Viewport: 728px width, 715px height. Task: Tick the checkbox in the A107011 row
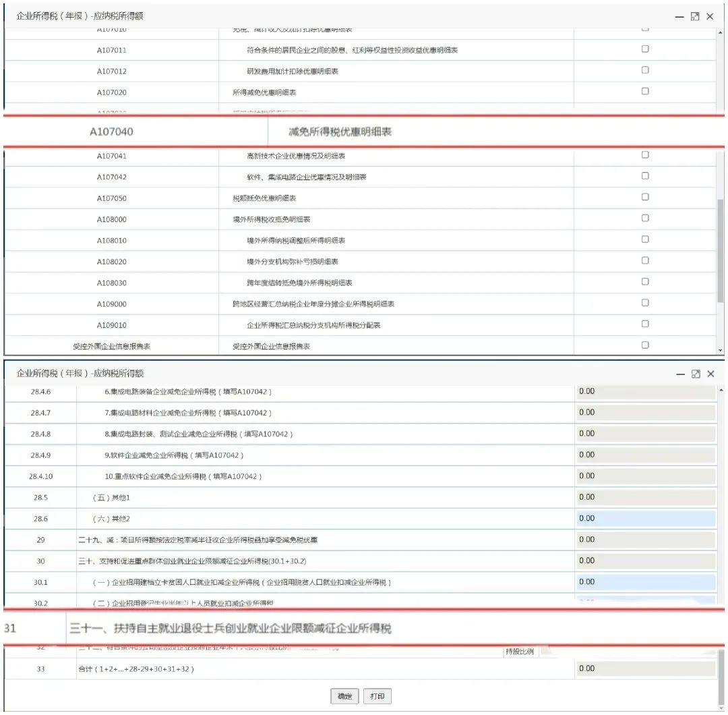645,49
